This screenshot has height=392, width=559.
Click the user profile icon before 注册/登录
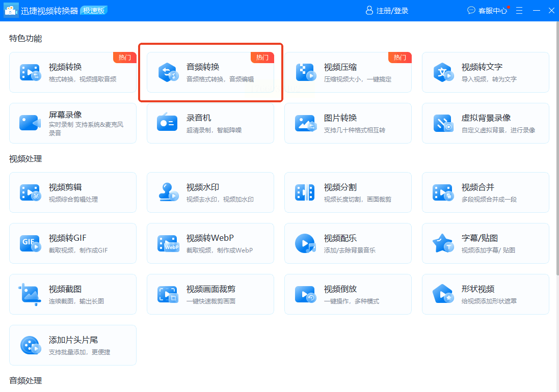[369, 10]
